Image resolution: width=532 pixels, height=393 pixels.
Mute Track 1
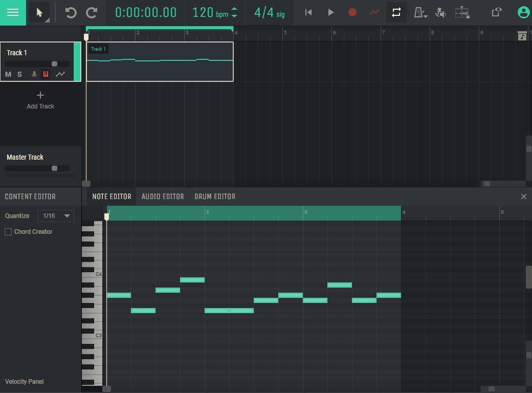point(8,74)
